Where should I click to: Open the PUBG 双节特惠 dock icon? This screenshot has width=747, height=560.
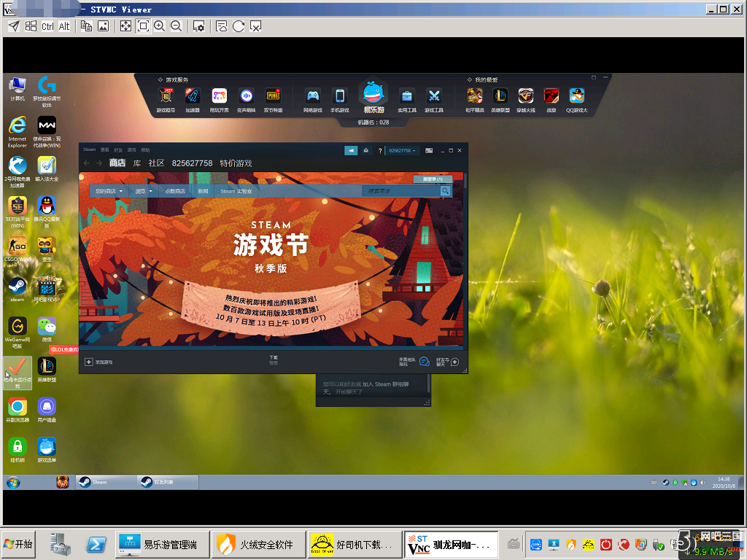click(x=273, y=100)
